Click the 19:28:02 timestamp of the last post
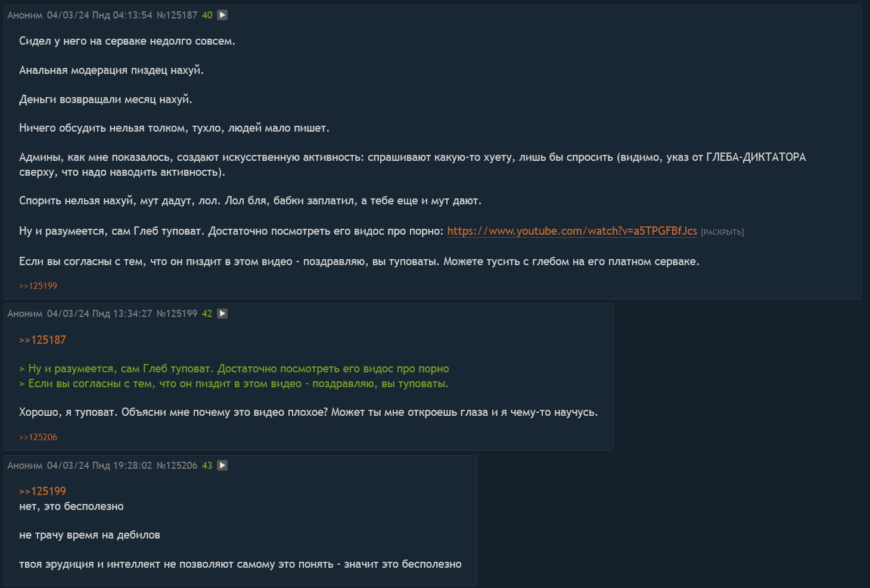The image size is (870, 588). (x=132, y=466)
